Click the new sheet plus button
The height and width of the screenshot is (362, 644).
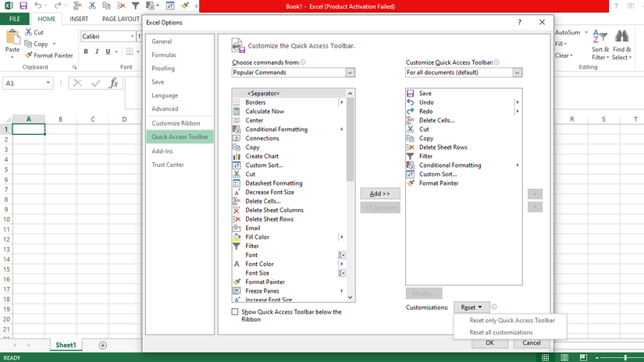point(103,346)
